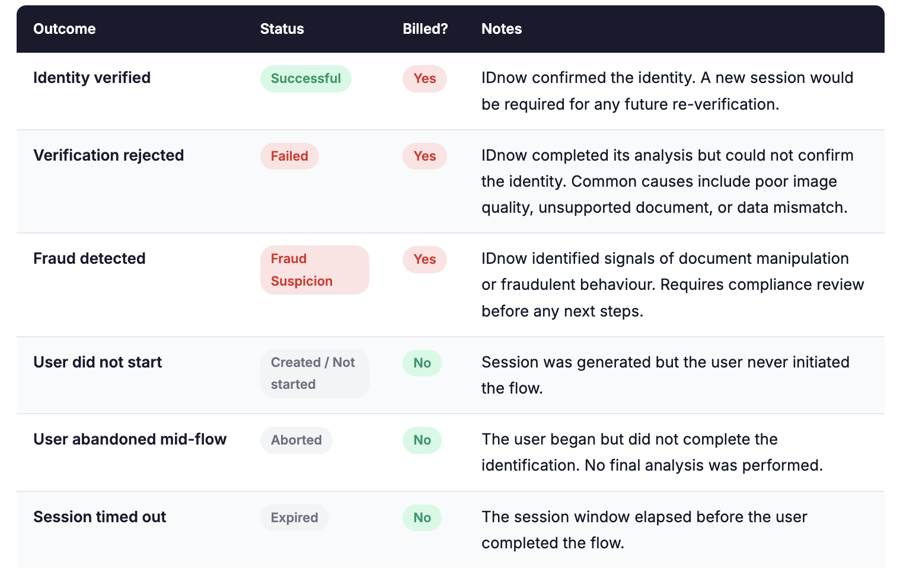Click Yes badge in Fraud detected row
919x588 pixels.
tap(425, 260)
